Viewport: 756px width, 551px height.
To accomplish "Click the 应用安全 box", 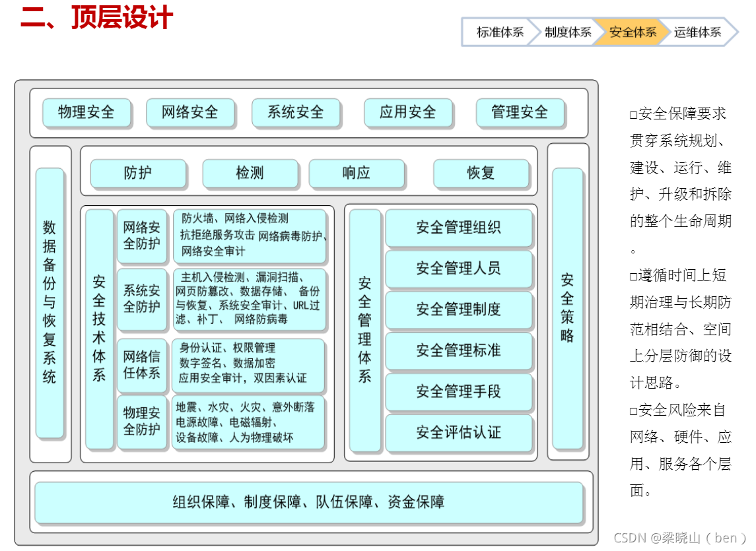I will pyautogui.click(x=408, y=112).
